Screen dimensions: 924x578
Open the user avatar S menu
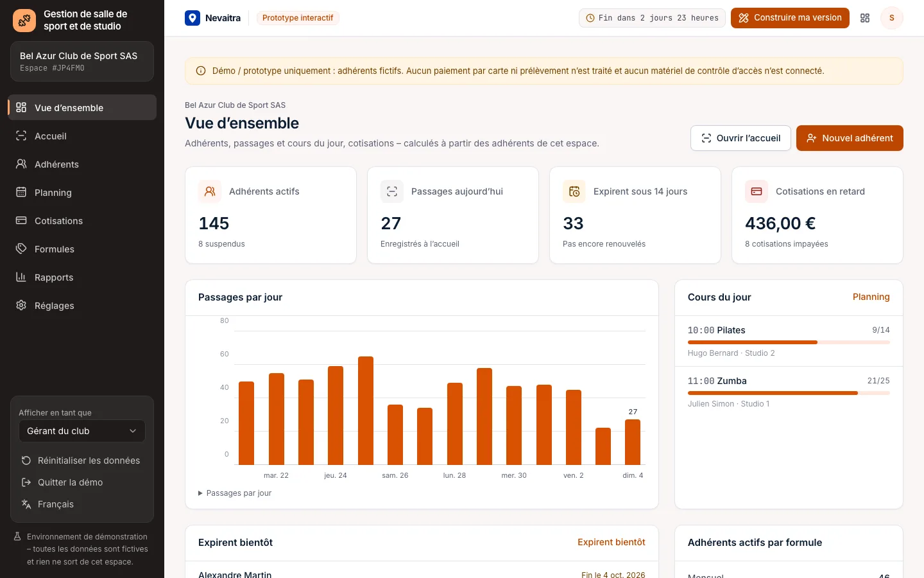pyautogui.click(x=891, y=18)
